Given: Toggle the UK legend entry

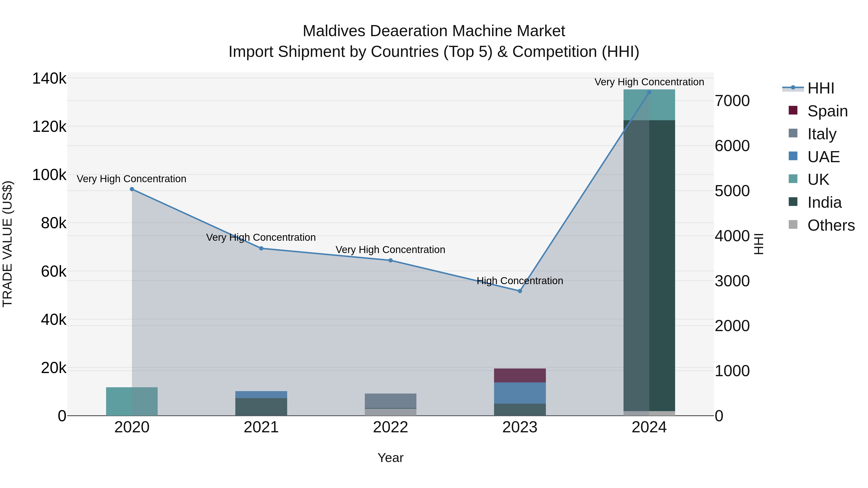Looking at the screenshot, I should coord(808,180).
